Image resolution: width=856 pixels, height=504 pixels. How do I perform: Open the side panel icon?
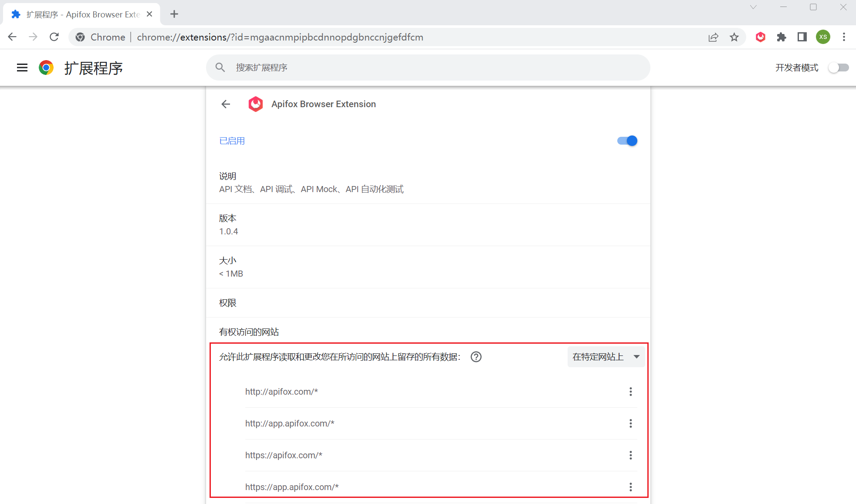pos(802,37)
